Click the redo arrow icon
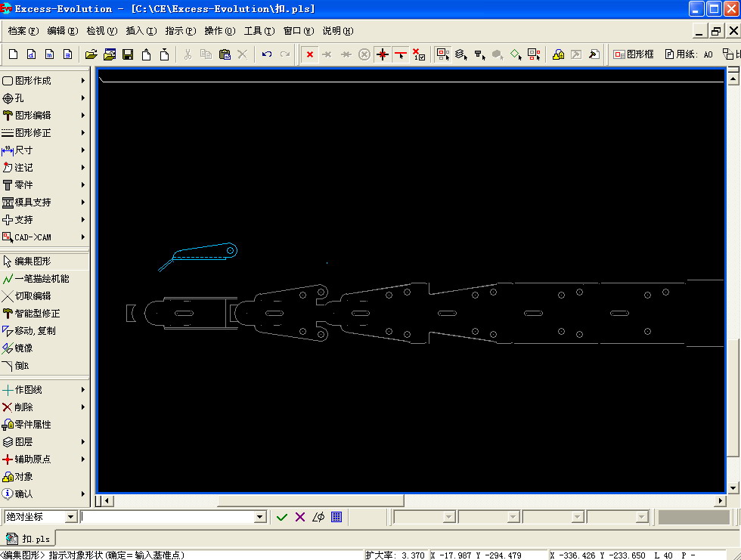The image size is (741, 560). coord(284,54)
